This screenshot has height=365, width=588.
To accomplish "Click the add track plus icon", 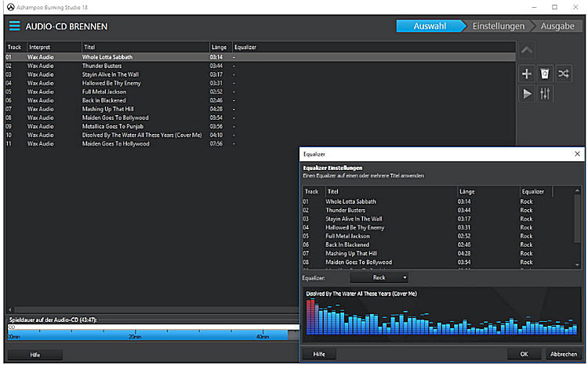I will pyautogui.click(x=526, y=74).
